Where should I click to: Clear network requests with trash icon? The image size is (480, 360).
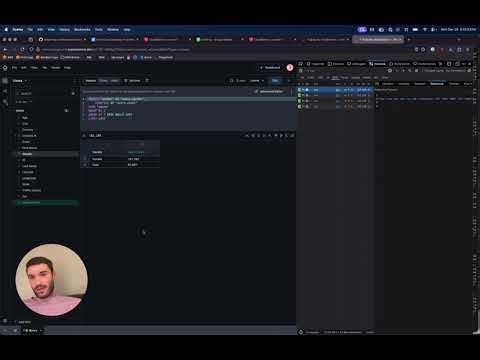click(300, 71)
